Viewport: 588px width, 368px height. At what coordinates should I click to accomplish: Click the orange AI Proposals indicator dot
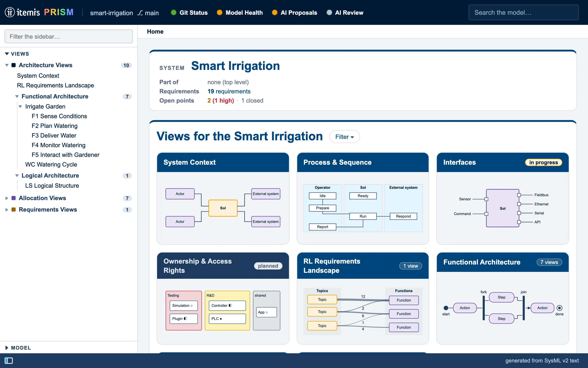point(274,12)
